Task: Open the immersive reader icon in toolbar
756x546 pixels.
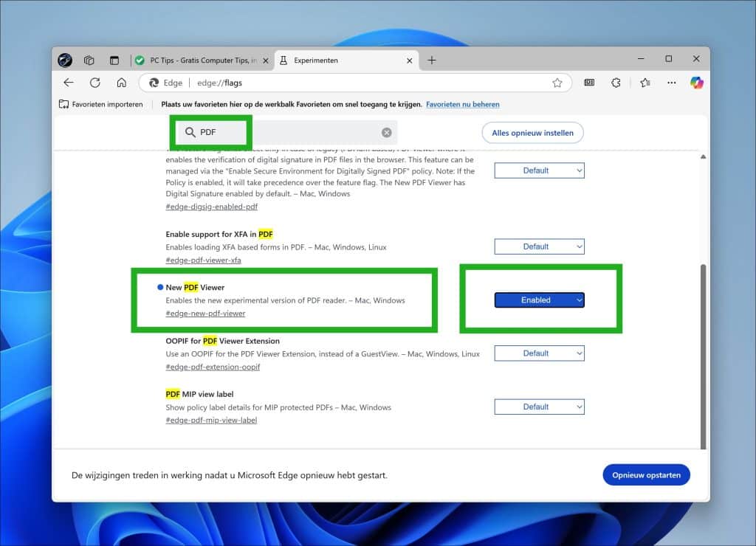Action: coord(589,83)
